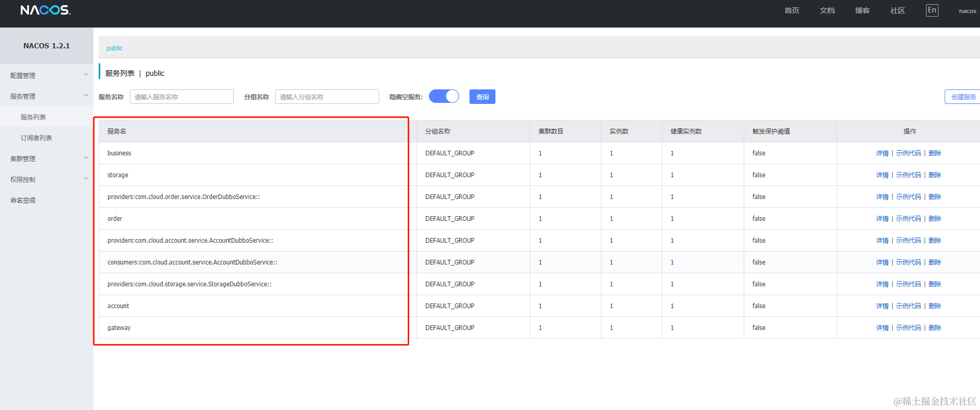Click 删除 for storage service

935,175
